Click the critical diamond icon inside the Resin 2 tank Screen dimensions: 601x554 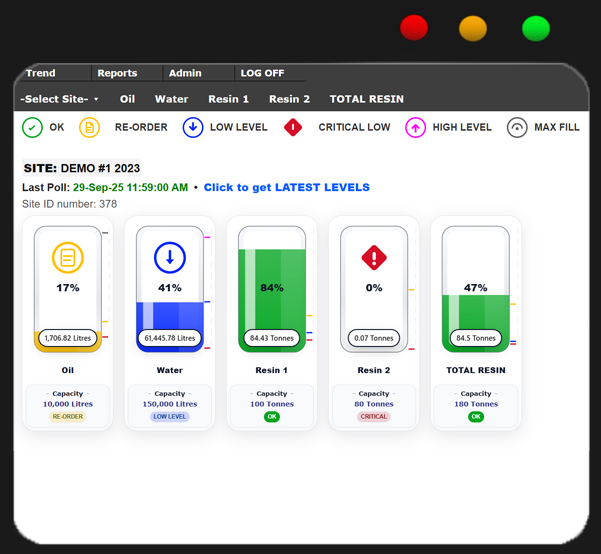click(x=374, y=257)
